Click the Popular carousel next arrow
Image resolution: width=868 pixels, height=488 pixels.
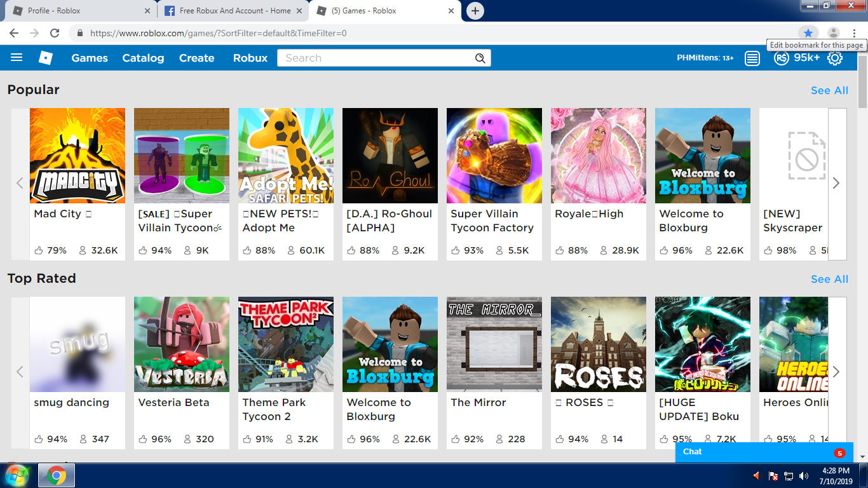pos(837,183)
